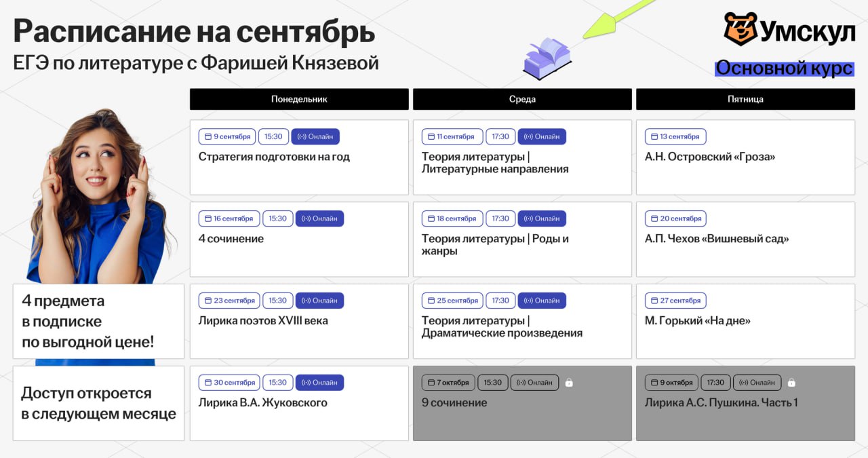Click the teacher photo thumbnail

(x=98, y=197)
